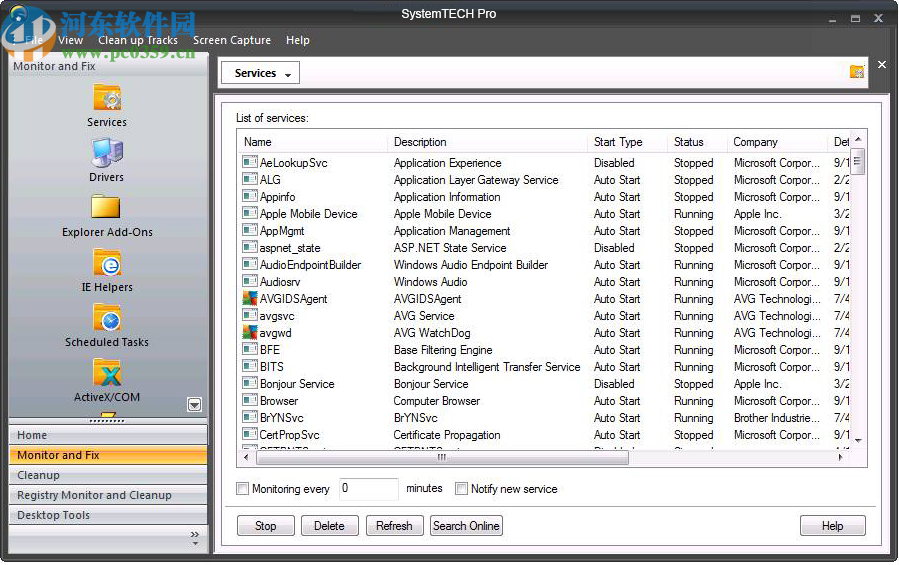Click the BrYNSvc service row icon

pyautogui.click(x=249, y=417)
